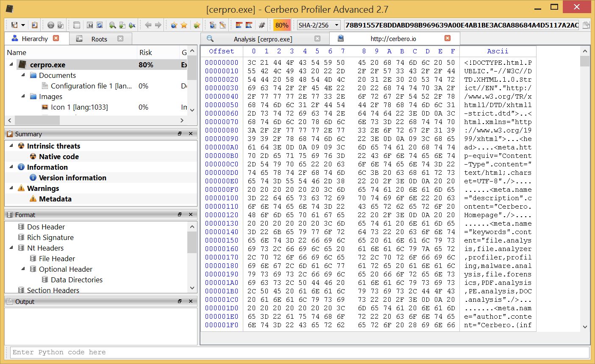This screenshot has height=364, width=595.
Task: Close the Summary panel
Action: click(x=191, y=134)
